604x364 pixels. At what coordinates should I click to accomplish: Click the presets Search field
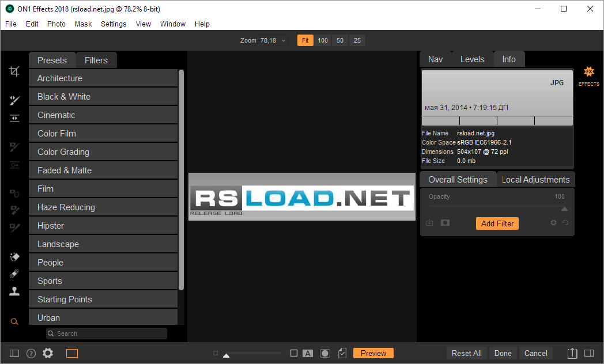point(107,333)
